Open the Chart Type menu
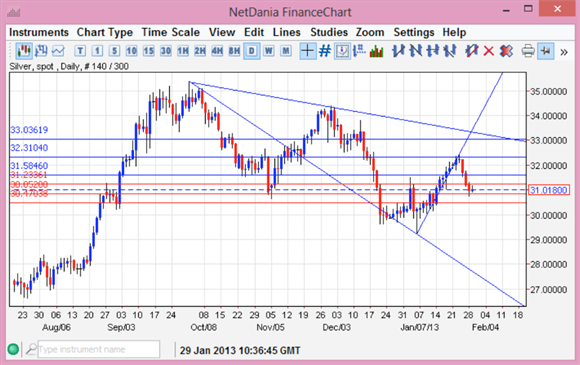This screenshot has width=580, height=365. coord(105,32)
